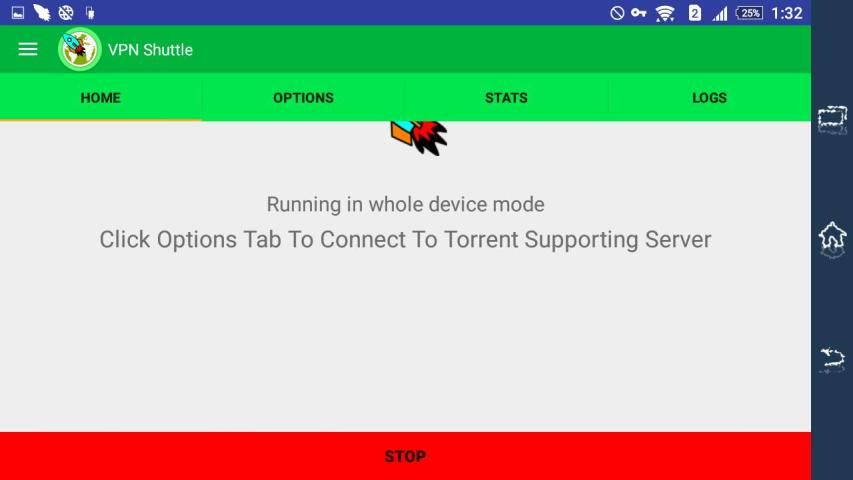Viewport: 853px width, 480px height.
Task: Tap the red STOP button
Action: (405, 456)
